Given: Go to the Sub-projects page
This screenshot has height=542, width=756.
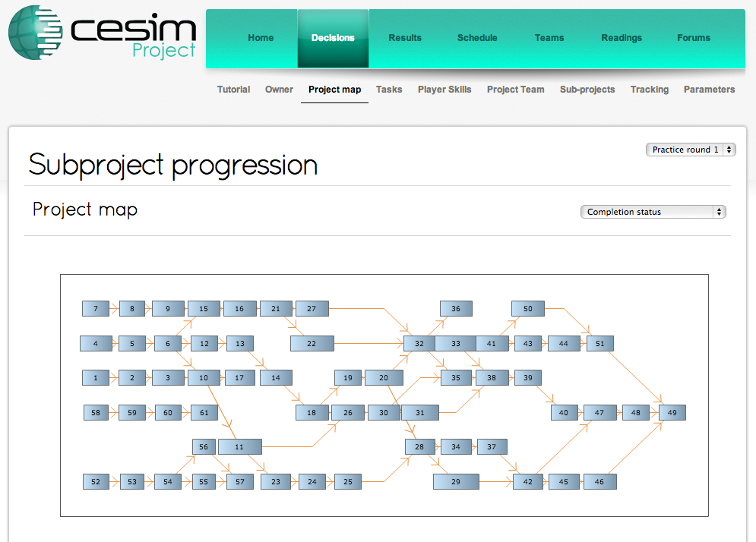Looking at the screenshot, I should 587,90.
